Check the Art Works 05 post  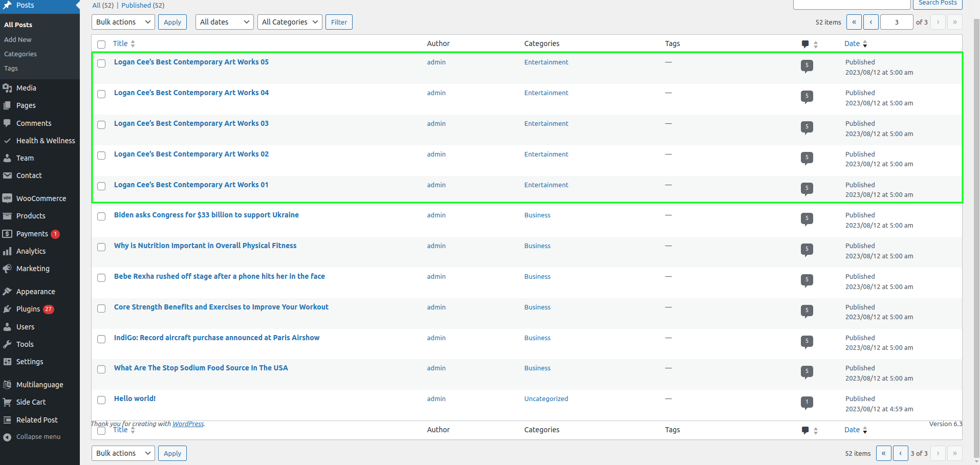pyautogui.click(x=101, y=63)
